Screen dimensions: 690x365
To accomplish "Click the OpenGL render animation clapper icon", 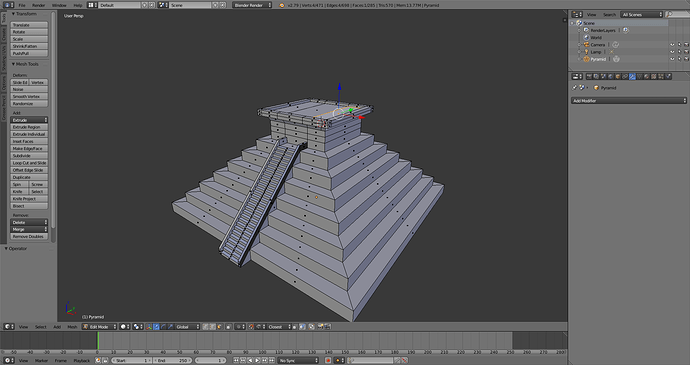I will [328, 327].
